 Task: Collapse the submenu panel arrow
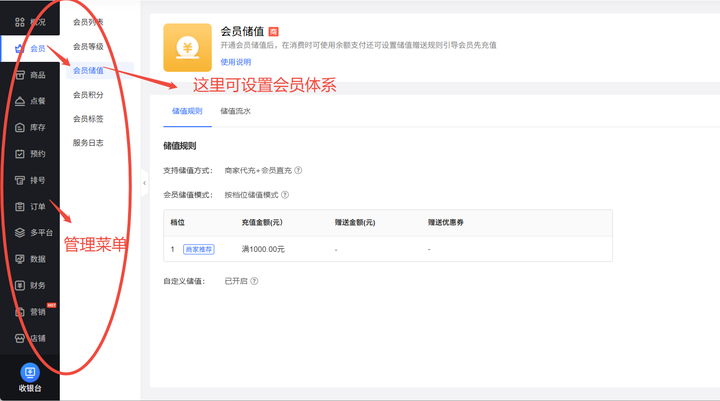(x=144, y=183)
